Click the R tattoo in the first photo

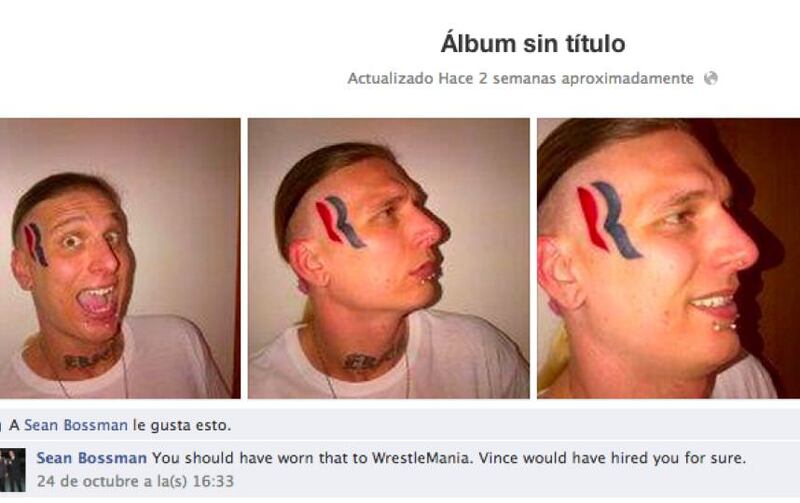tap(36, 245)
